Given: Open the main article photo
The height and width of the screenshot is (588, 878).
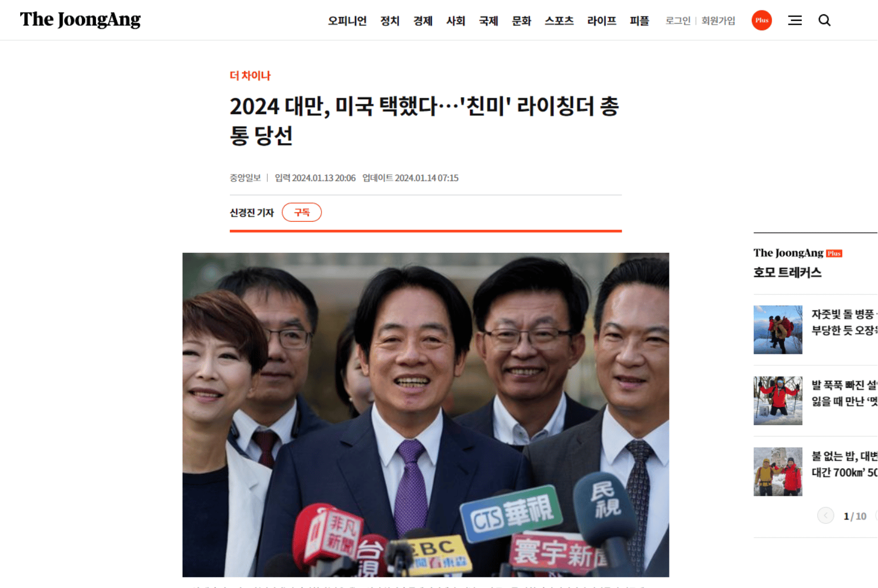Looking at the screenshot, I should pyautogui.click(x=426, y=415).
